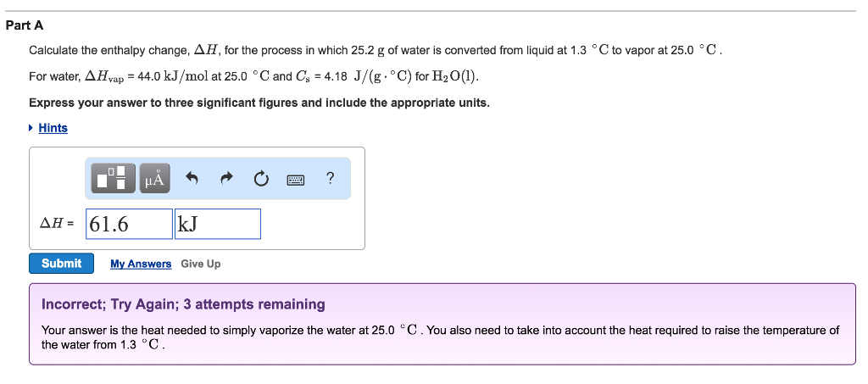Open the Hints link
This screenshot has height=384, width=868.
click(53, 128)
